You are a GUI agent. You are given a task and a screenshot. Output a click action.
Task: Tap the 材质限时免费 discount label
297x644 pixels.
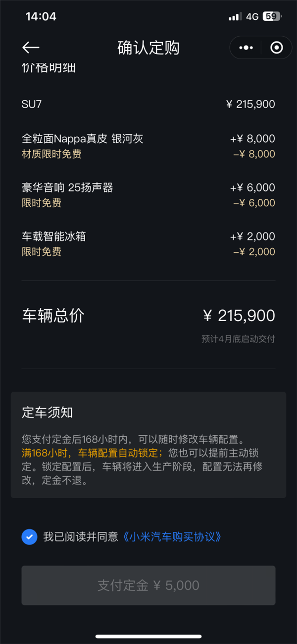51,154
